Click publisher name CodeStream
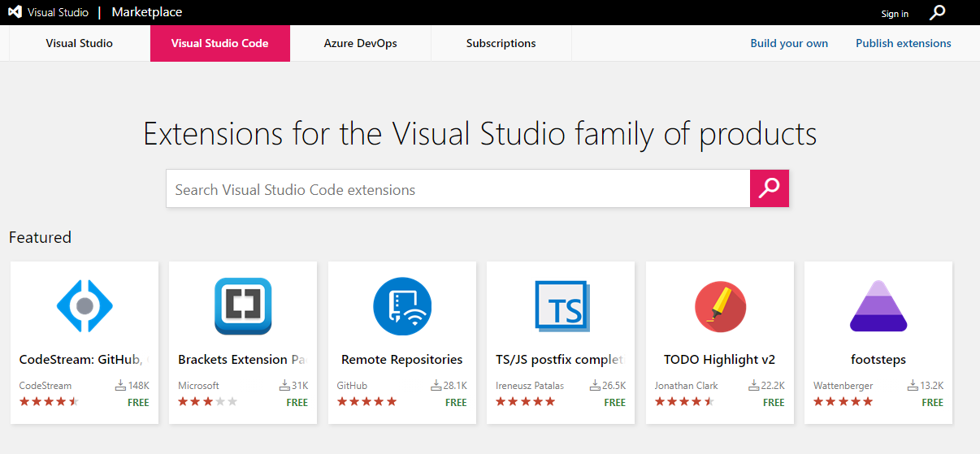The image size is (980, 454). click(46, 386)
